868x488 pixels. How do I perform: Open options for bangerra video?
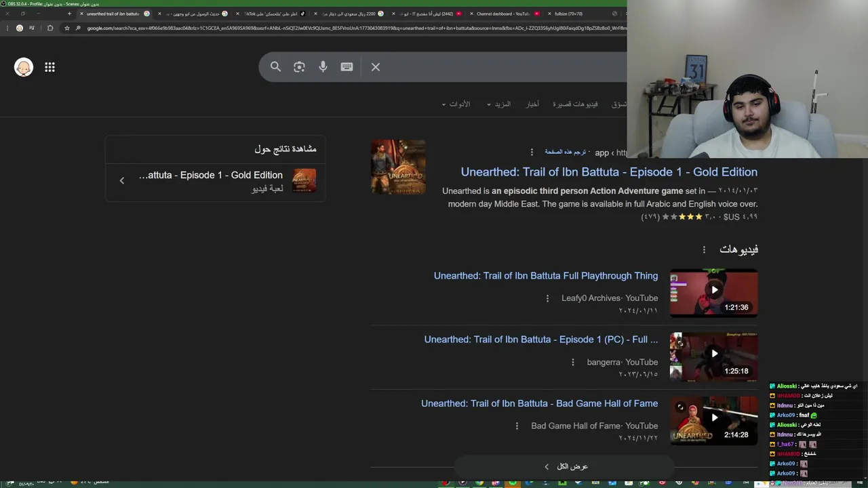coord(573,363)
